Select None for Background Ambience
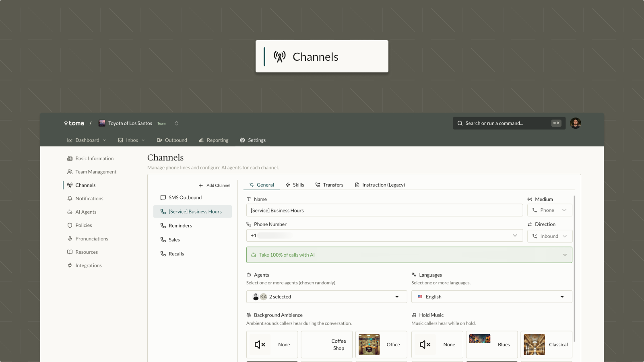The image size is (644, 362). (272, 344)
